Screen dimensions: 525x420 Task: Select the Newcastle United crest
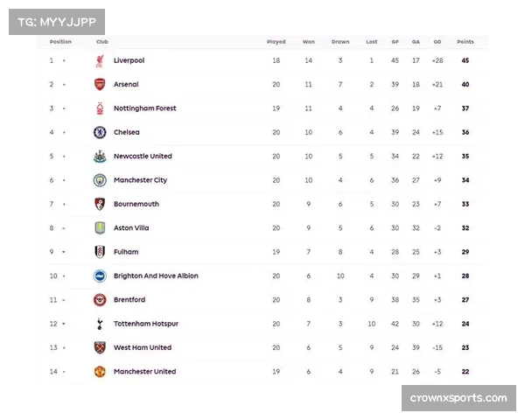[x=99, y=157]
